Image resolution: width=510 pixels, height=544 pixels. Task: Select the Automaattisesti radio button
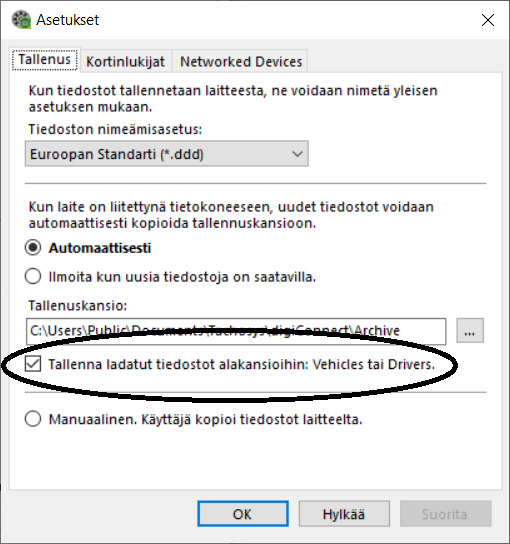[33, 248]
